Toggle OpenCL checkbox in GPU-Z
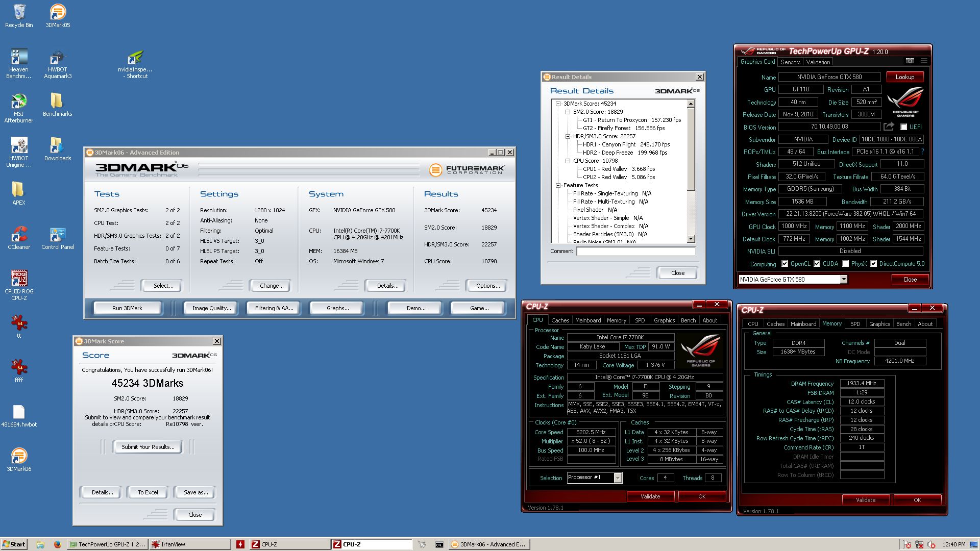Viewport: 980px width, 551px height. pyautogui.click(x=785, y=264)
